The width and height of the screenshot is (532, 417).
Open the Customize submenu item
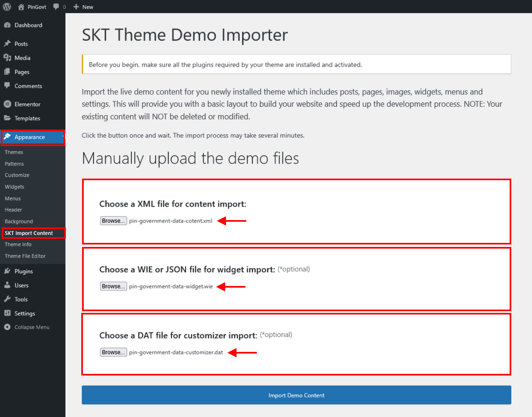tap(17, 175)
